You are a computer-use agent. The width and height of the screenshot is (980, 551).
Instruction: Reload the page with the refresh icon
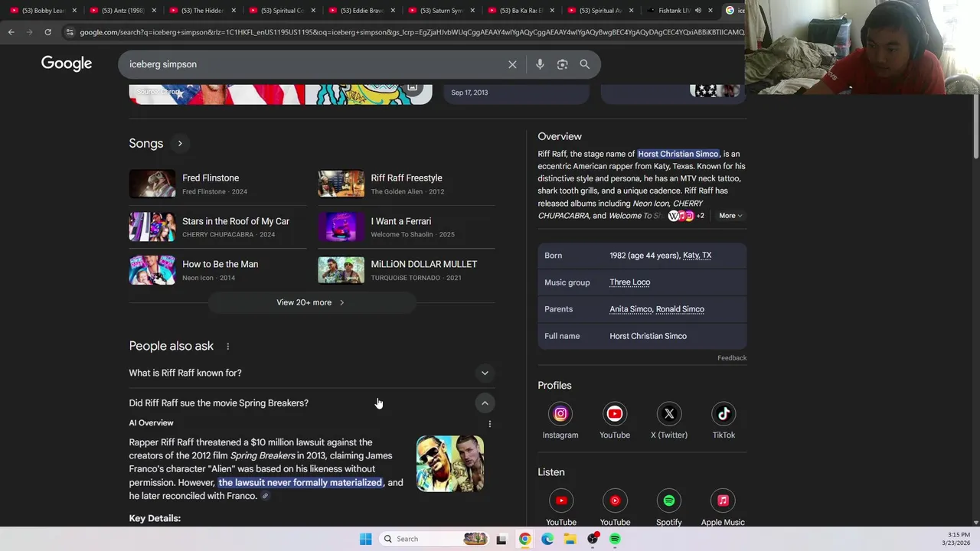47,32
